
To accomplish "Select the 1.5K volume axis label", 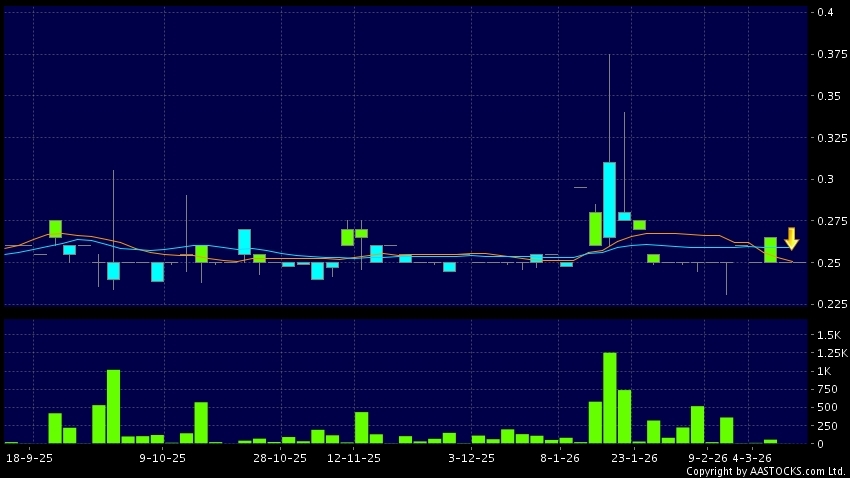I will (x=828, y=334).
